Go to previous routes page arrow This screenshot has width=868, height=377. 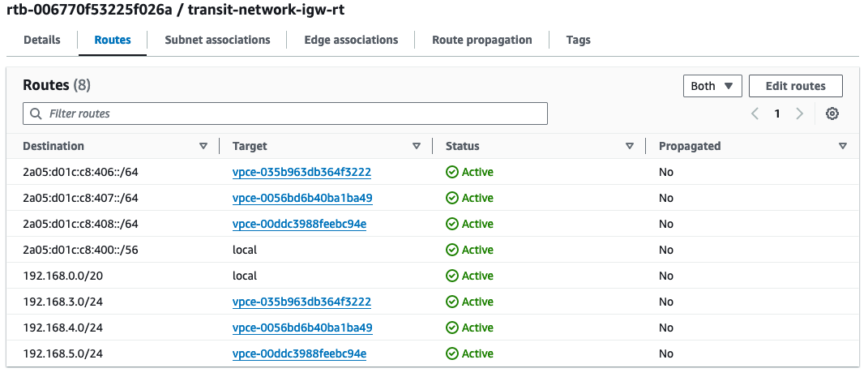point(755,114)
